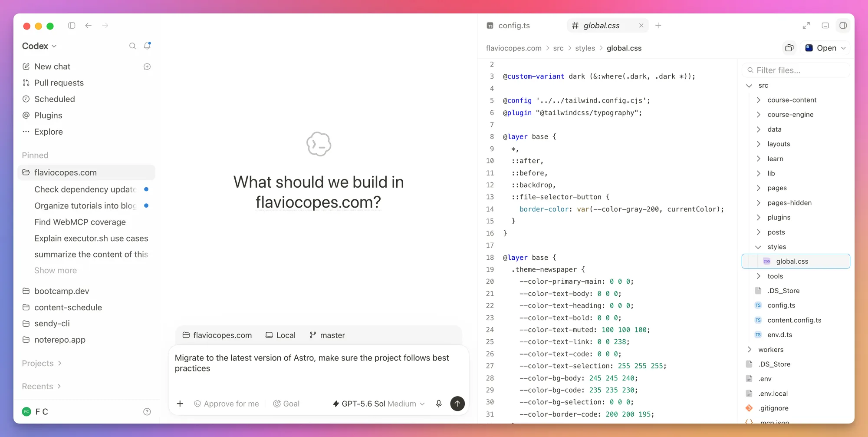The width and height of the screenshot is (868, 437).
Task: Toggle the bottom panel icon
Action: pyautogui.click(x=825, y=26)
